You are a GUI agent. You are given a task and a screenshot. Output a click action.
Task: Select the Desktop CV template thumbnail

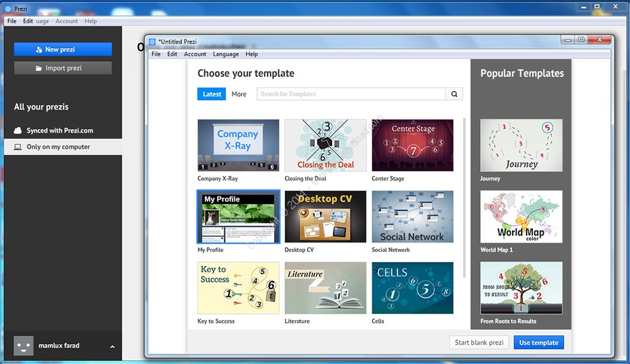326,217
